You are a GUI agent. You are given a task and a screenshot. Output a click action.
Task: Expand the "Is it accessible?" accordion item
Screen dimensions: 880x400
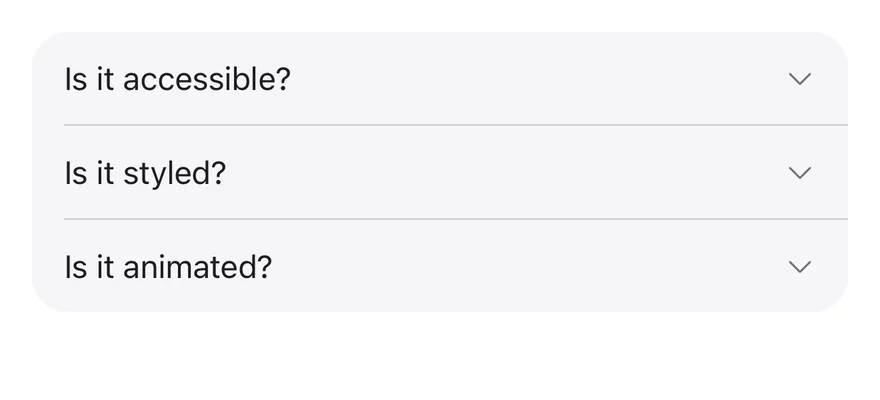tap(439, 79)
